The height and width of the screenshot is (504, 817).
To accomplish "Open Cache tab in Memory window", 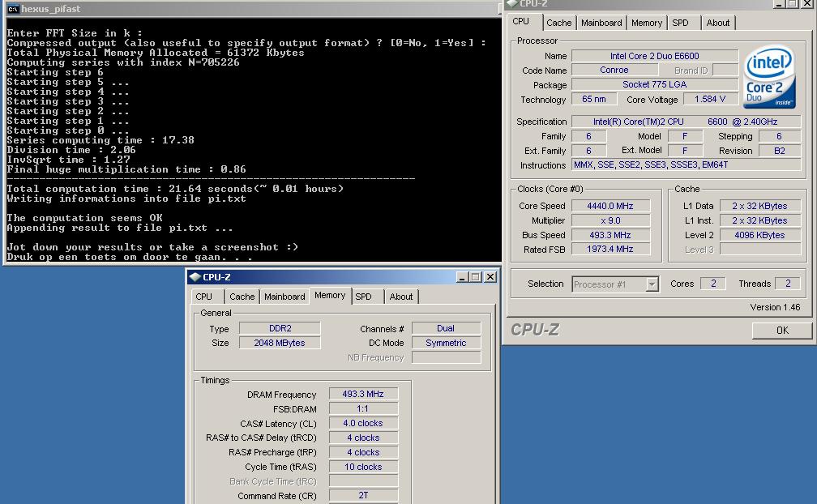I will [x=242, y=297].
